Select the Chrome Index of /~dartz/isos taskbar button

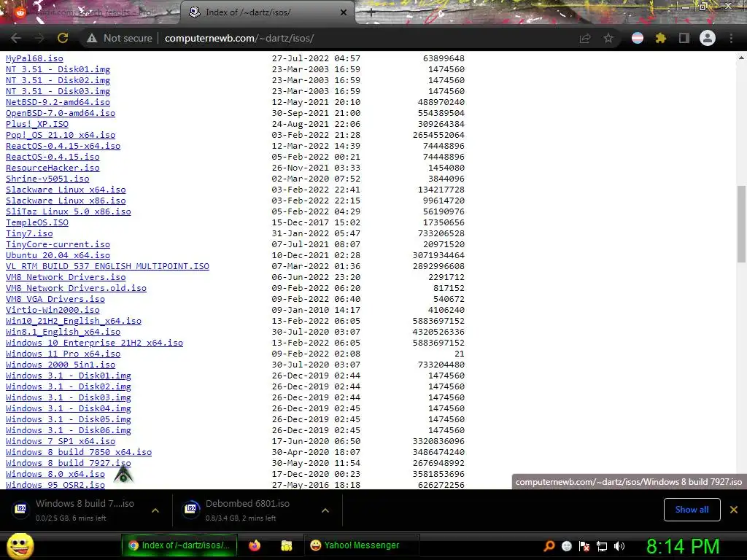(x=179, y=545)
